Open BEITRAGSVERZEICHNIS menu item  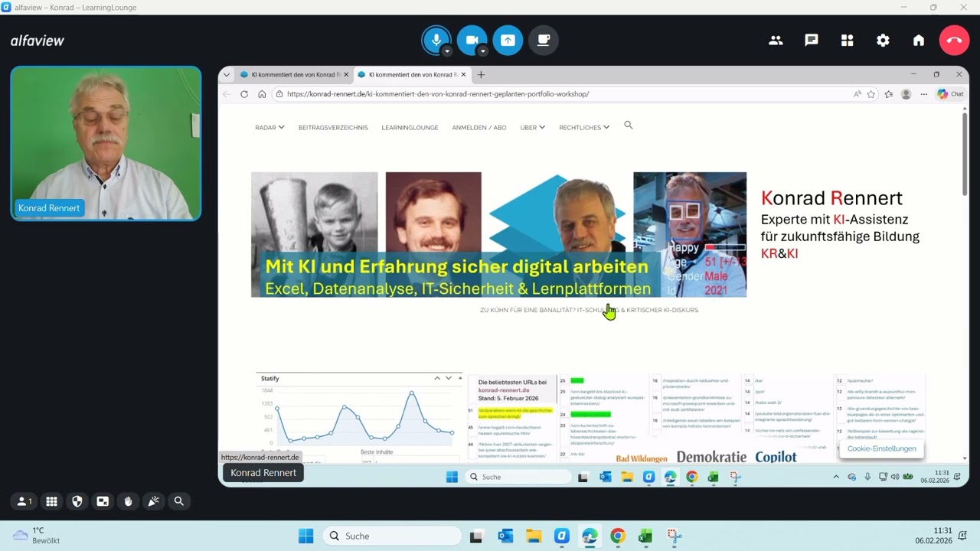(x=333, y=128)
